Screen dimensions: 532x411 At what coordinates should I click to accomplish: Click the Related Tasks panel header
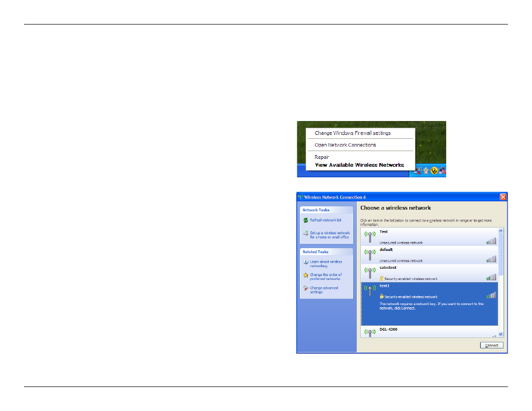(326, 252)
